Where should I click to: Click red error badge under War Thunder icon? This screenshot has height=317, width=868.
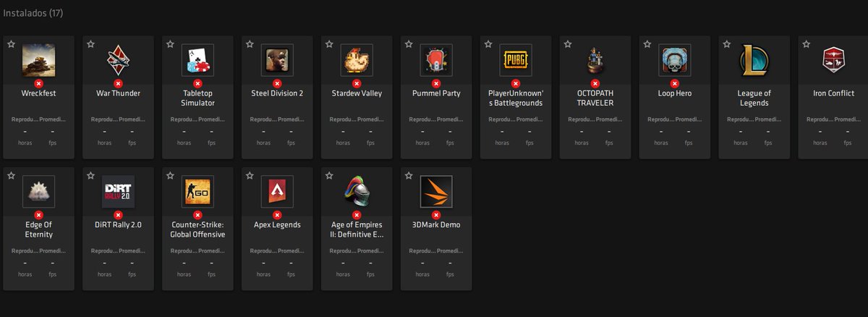pyautogui.click(x=118, y=83)
